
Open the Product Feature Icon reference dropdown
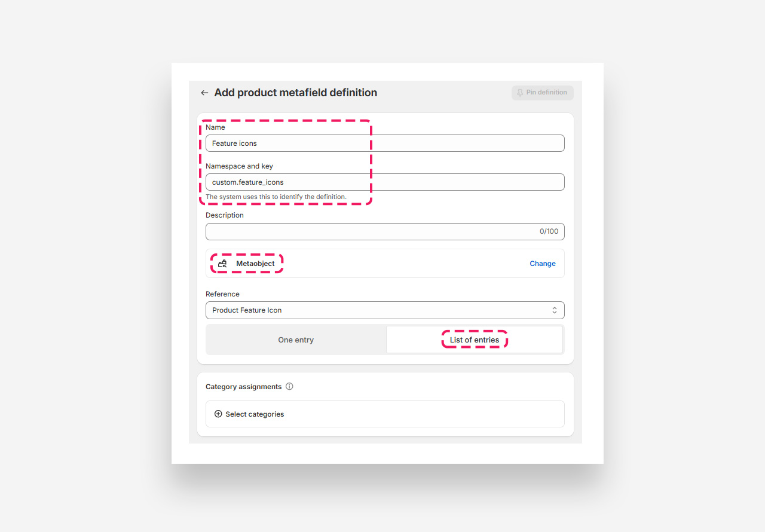385,310
